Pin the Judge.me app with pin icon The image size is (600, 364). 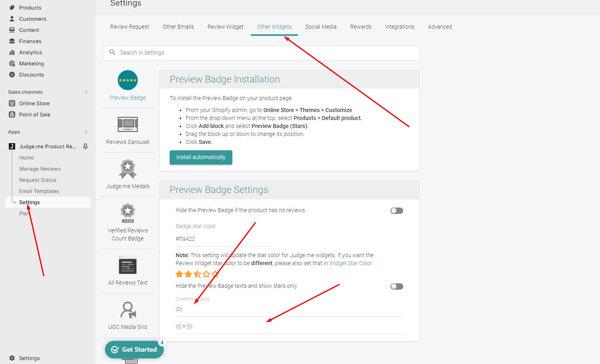tap(85, 146)
